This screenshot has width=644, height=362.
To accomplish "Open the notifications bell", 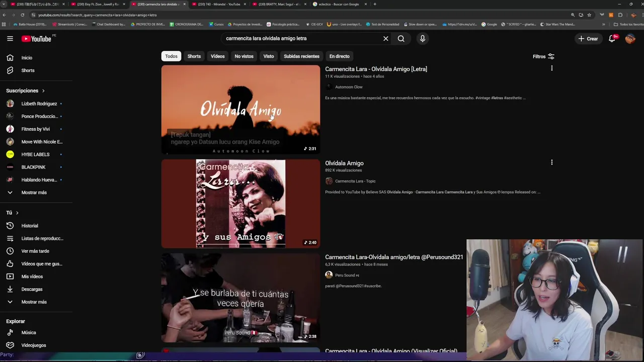I will tap(612, 39).
